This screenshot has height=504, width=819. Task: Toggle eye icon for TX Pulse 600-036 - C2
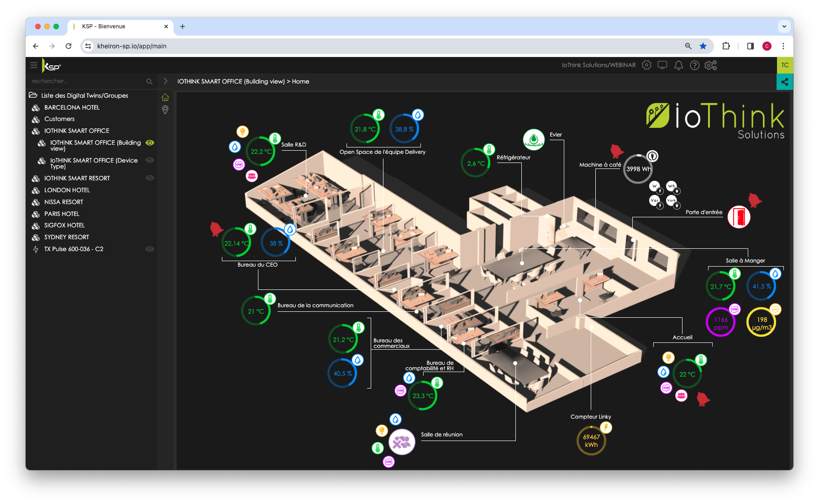point(150,249)
